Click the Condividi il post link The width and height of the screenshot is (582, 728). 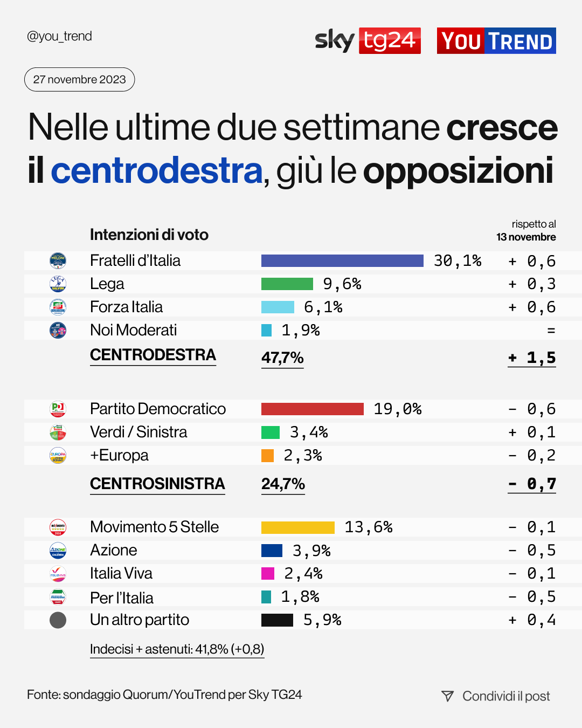pyautogui.click(x=506, y=696)
